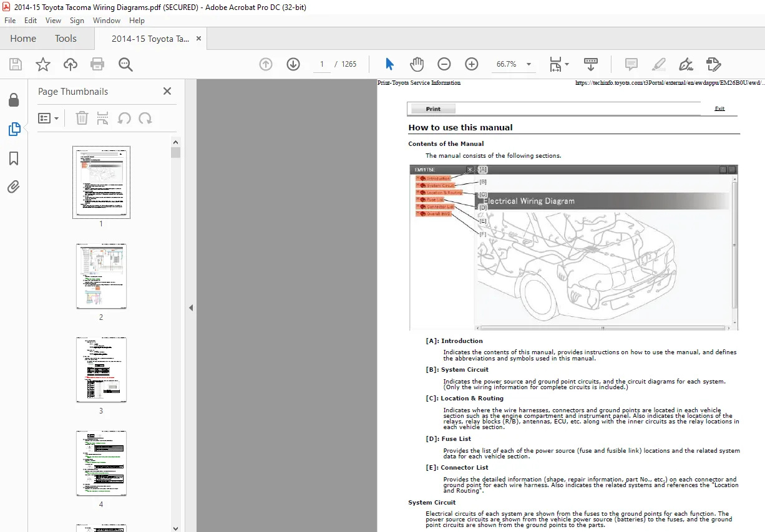Zoom in with the plus icon
The width and height of the screenshot is (765, 532).
coord(471,64)
